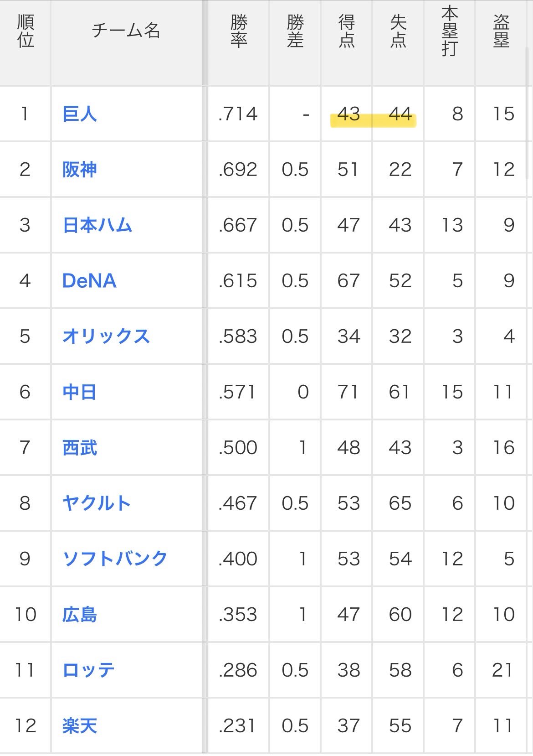Viewport: 533px width, 756px height.
Task: Click the 勝差 column header
Action: click(x=295, y=31)
